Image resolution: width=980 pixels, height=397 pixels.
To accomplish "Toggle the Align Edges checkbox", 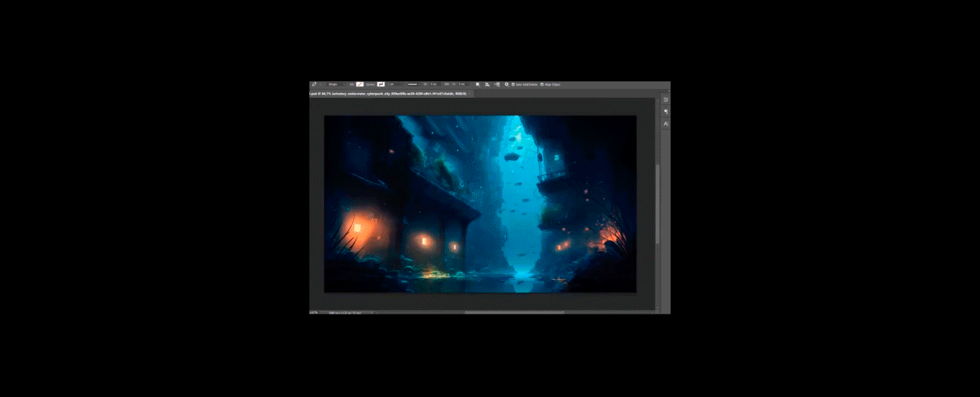I will point(542,84).
